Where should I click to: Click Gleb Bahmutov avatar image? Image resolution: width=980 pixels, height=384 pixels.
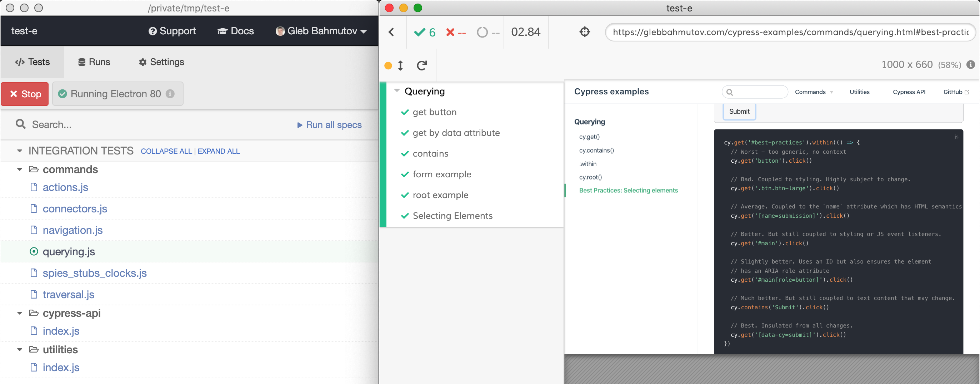[x=280, y=31]
